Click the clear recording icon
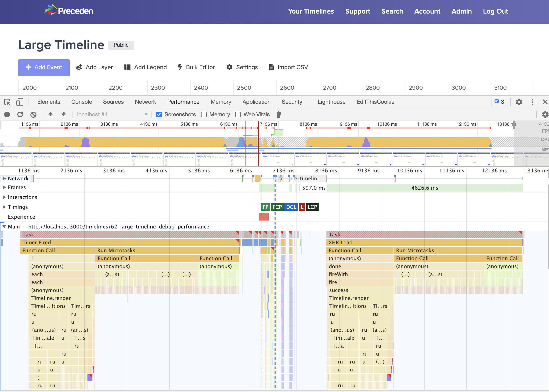549x392 pixels. point(33,114)
